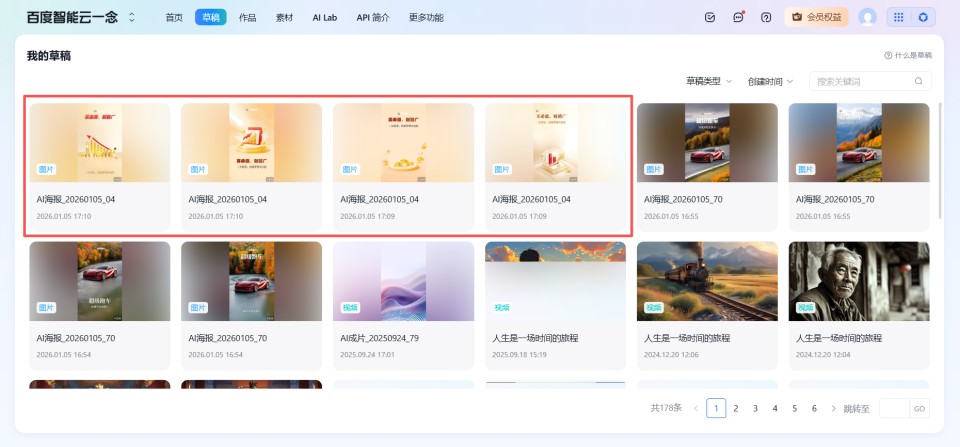The image size is (960, 447).
Task: Open the task checklist icon in header
Action: (x=710, y=17)
